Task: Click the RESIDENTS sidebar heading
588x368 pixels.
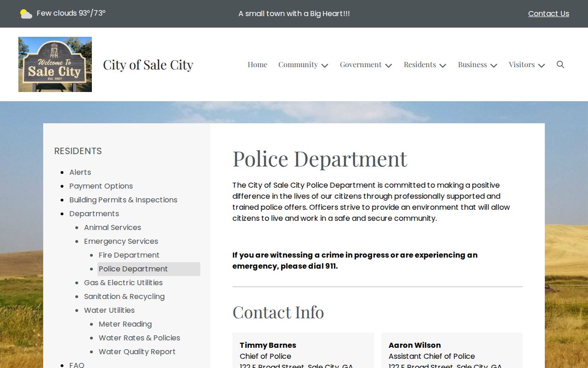Action: pyautogui.click(x=78, y=151)
